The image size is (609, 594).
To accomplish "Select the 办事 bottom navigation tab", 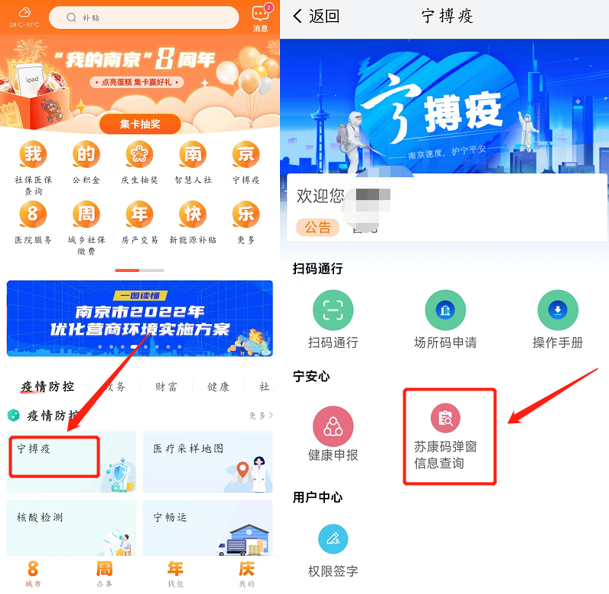I will point(104,574).
